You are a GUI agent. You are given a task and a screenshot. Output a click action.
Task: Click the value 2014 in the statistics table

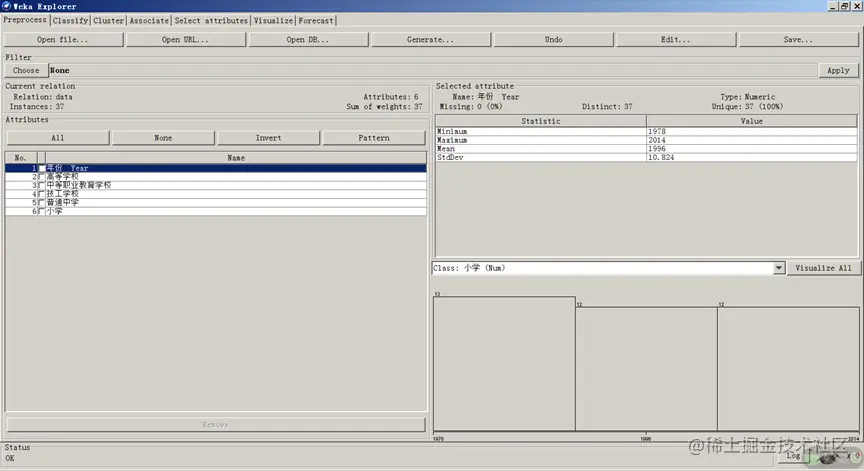(752, 140)
